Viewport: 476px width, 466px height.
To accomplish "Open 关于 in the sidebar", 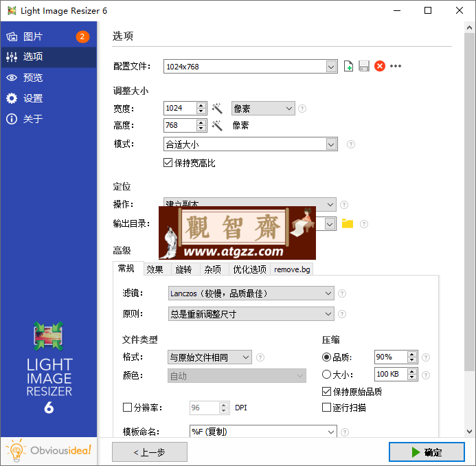I will (x=49, y=119).
